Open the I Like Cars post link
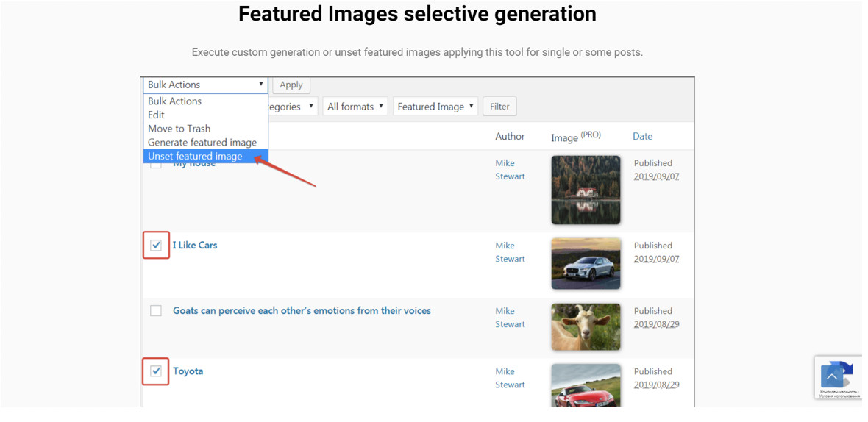 tap(195, 246)
